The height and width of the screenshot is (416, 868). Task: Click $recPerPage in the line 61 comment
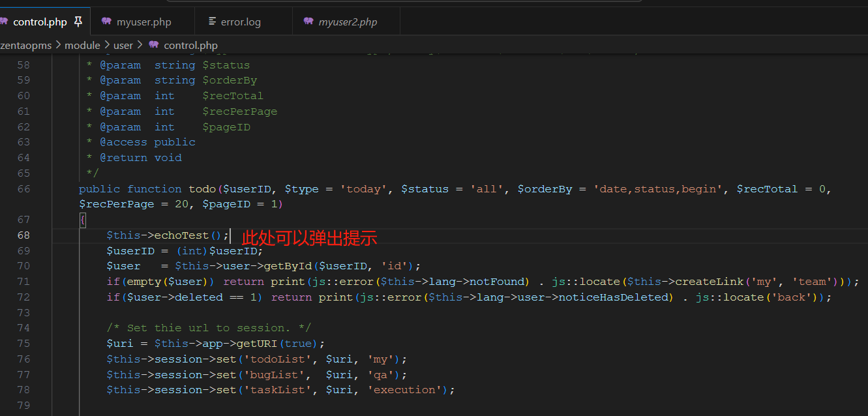coord(240,111)
